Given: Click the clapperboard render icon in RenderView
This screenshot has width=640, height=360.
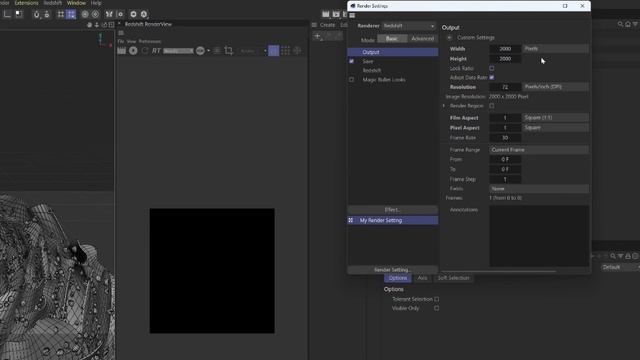Looking at the screenshot, I should 122,51.
